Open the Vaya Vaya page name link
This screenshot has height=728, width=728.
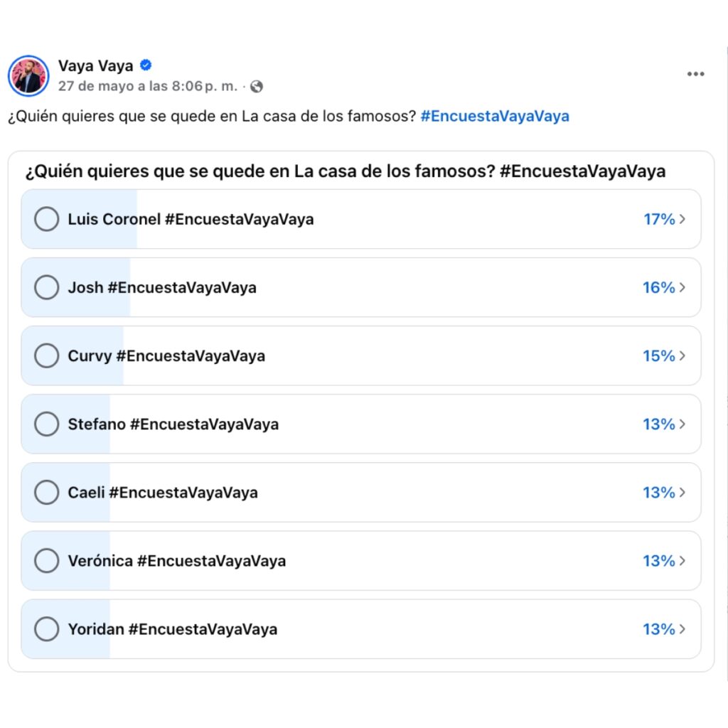[96, 66]
